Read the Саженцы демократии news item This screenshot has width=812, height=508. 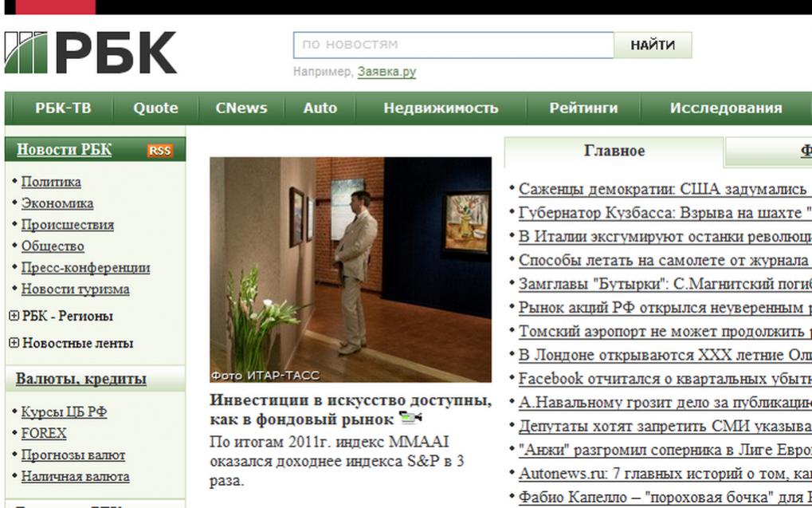click(x=665, y=189)
